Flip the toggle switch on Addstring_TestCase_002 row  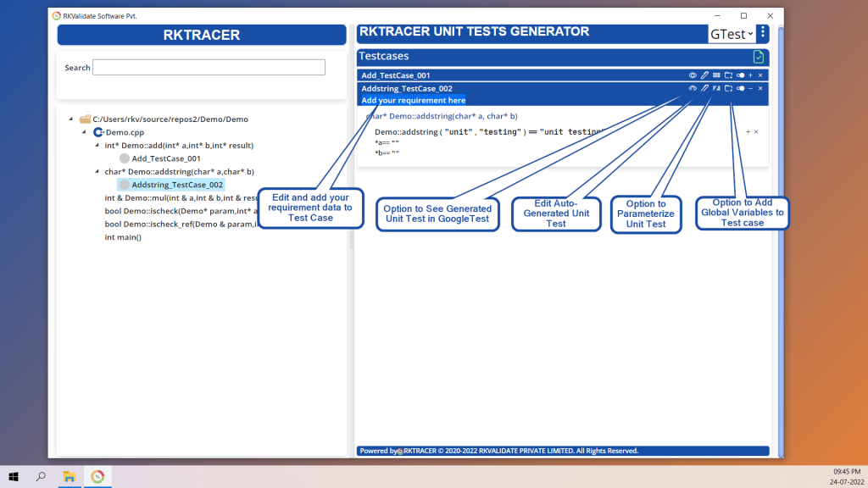[x=740, y=88]
